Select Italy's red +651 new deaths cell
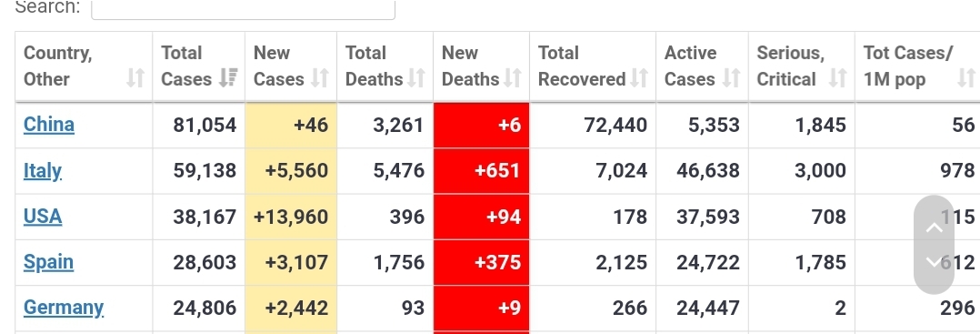980x334 pixels. [x=481, y=171]
